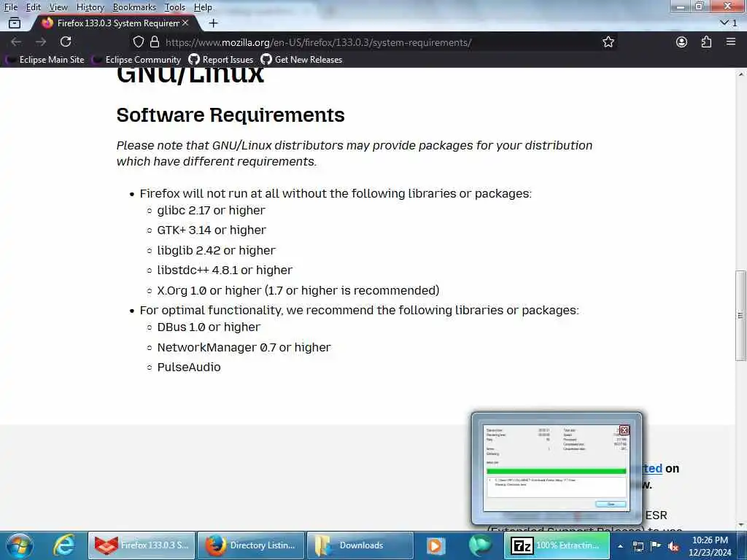Click the 'PulseAudio' list item
The image size is (747, 560).
pos(189,367)
